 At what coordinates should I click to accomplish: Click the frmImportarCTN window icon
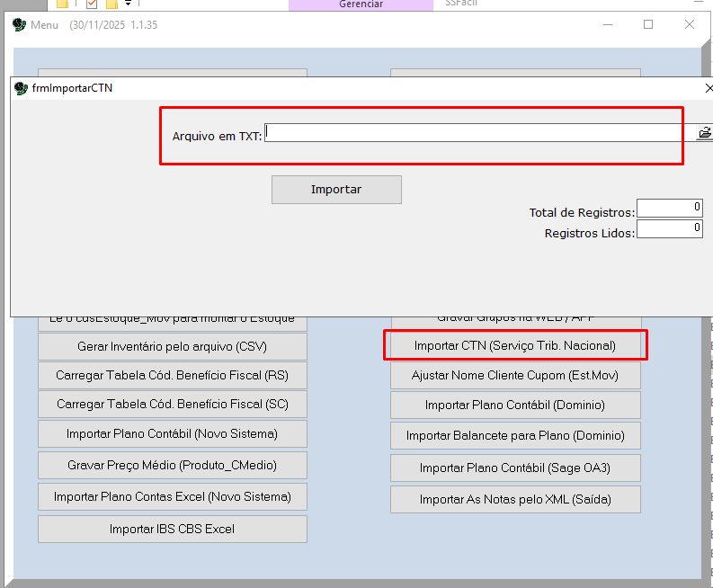pyautogui.click(x=21, y=88)
